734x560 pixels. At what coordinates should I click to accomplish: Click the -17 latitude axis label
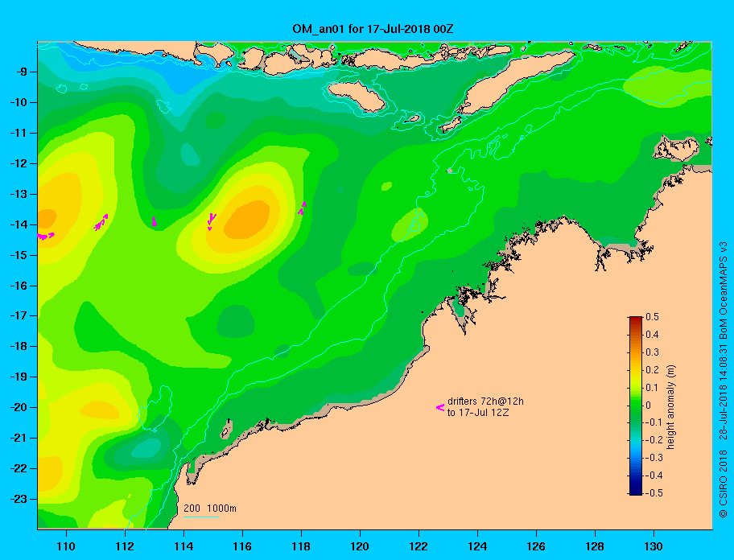[19, 315]
